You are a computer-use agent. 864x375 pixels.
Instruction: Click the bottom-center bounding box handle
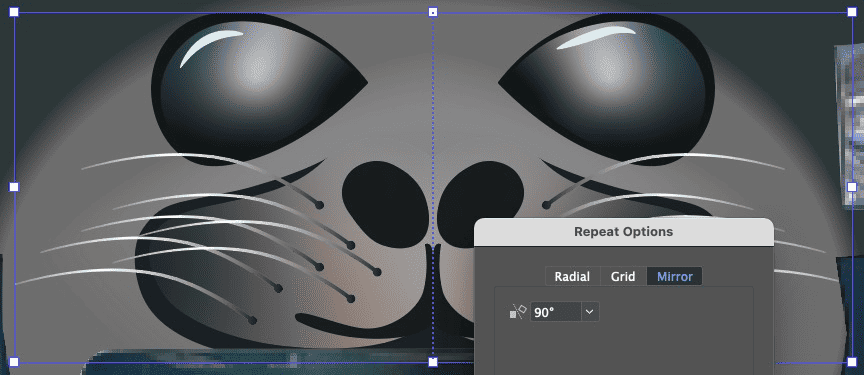pyautogui.click(x=433, y=362)
